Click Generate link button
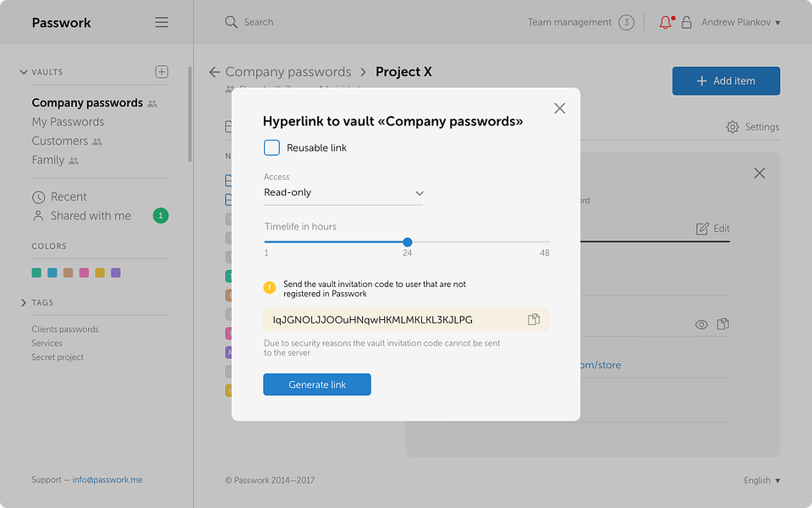Viewport: 812px width, 508px height. point(317,384)
